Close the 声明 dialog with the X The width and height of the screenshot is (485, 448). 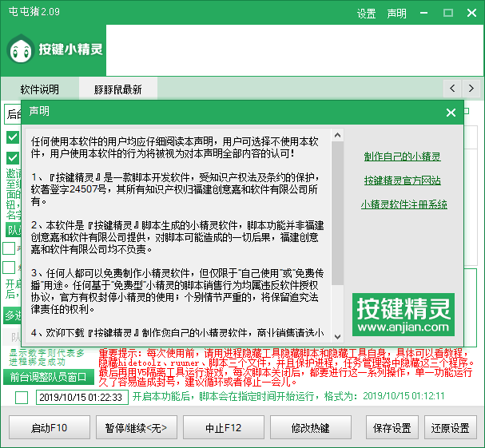(x=451, y=113)
